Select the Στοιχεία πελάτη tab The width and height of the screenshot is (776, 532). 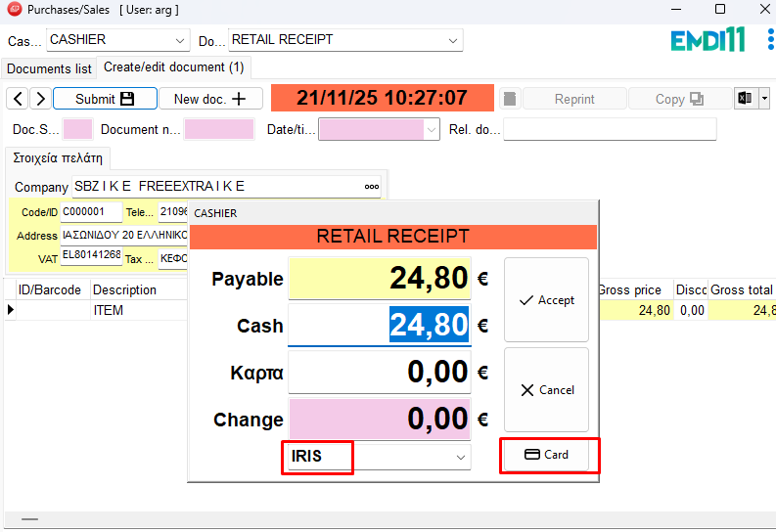pos(58,158)
